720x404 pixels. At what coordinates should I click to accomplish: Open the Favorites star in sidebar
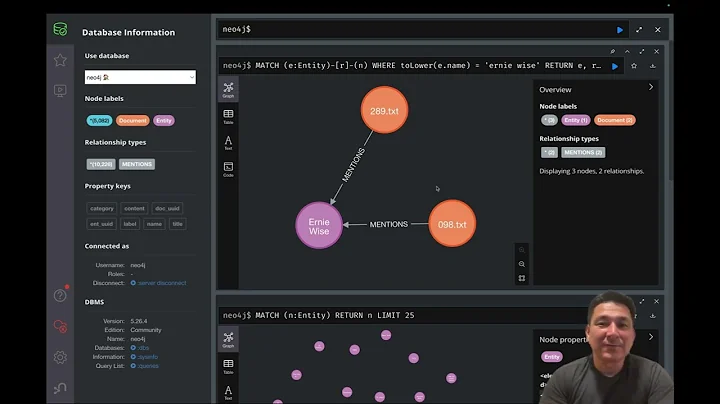point(60,60)
